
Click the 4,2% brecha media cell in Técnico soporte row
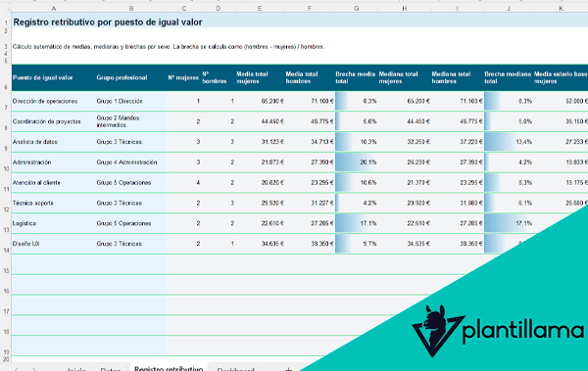coord(356,203)
